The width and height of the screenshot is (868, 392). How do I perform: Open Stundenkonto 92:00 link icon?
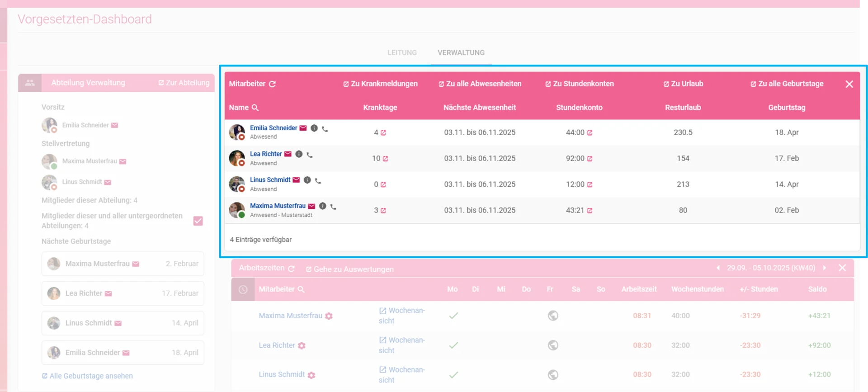(x=590, y=159)
